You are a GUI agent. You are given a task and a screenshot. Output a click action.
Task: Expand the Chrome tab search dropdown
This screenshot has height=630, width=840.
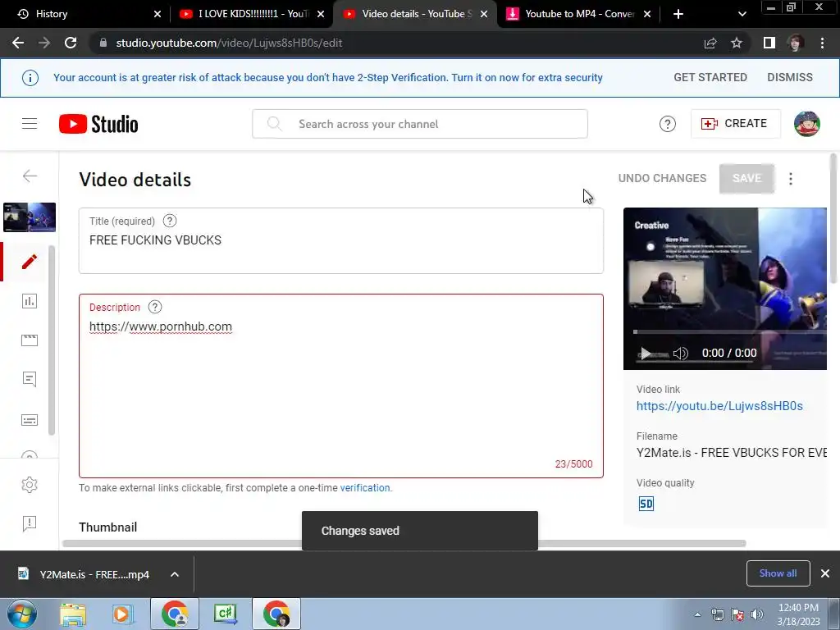tap(742, 14)
